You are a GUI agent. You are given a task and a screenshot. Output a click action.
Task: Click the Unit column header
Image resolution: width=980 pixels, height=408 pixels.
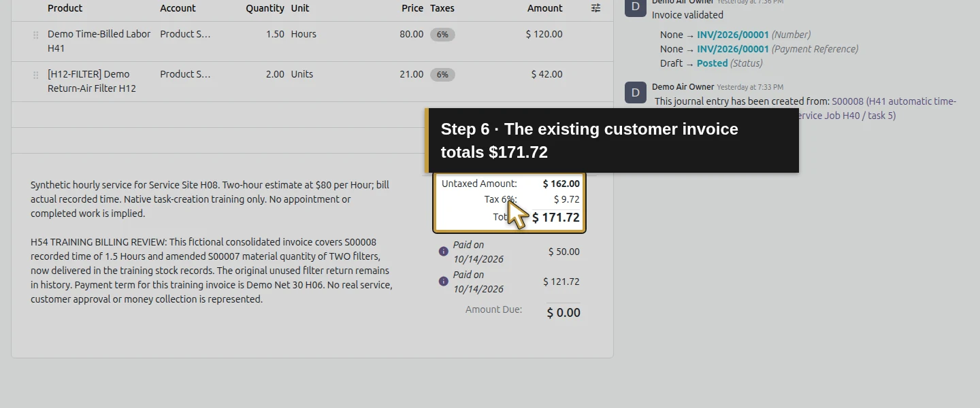[300, 8]
